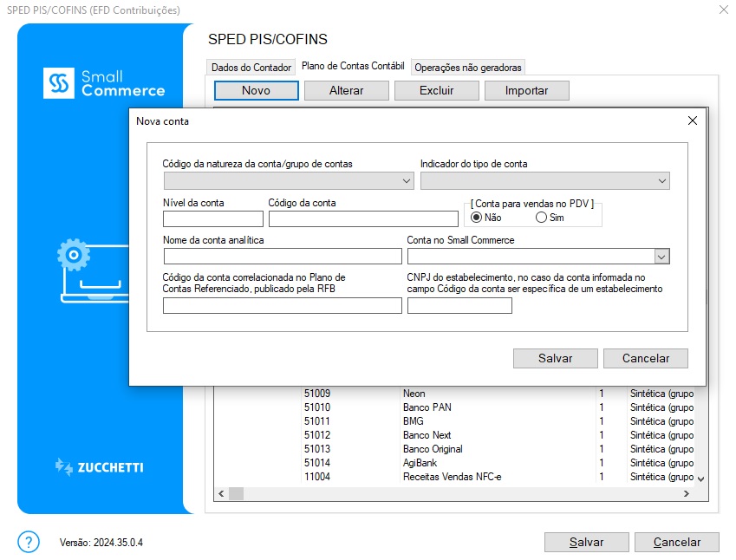
Task: Click the Nível da conta field
Action: point(212,218)
